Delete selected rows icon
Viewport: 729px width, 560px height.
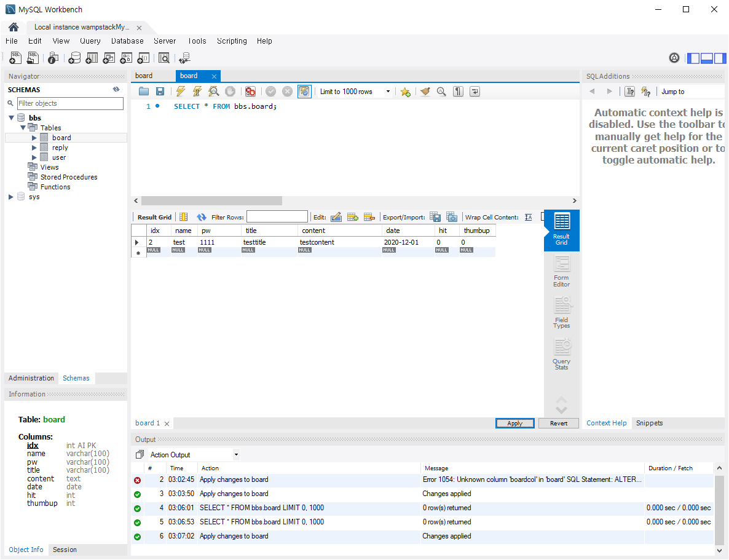tap(369, 217)
